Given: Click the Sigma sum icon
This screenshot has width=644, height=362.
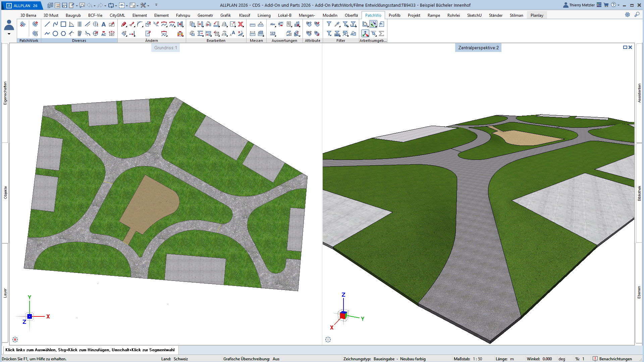Looking at the screenshot, I should 381,34.
